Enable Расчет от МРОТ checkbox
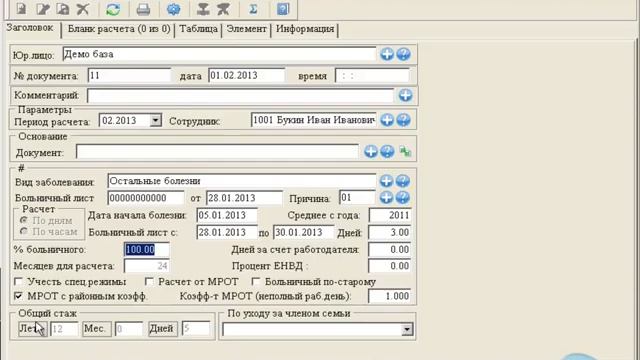 point(149,282)
